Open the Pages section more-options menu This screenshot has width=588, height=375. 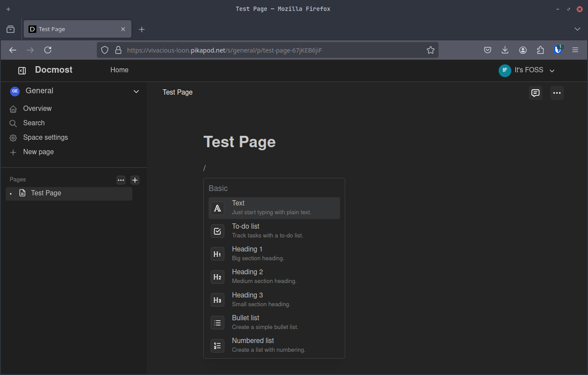[121, 180]
